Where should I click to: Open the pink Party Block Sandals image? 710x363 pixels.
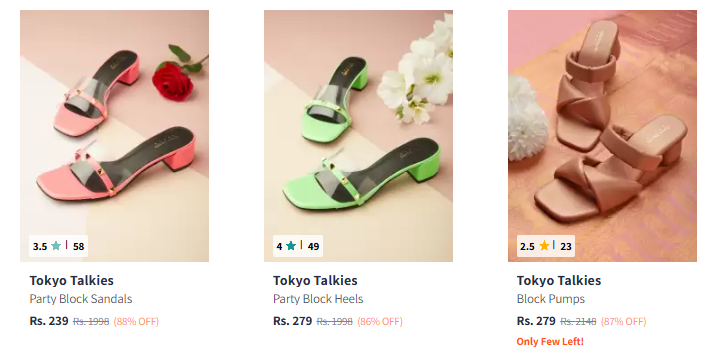tap(115, 136)
